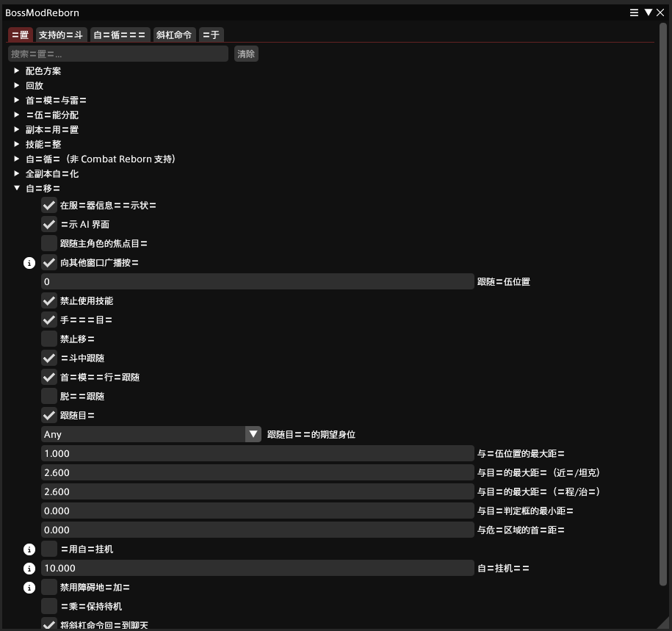The image size is (672, 631).
Task: Enable =用自=挂机 checkbox
Action: click(x=49, y=549)
